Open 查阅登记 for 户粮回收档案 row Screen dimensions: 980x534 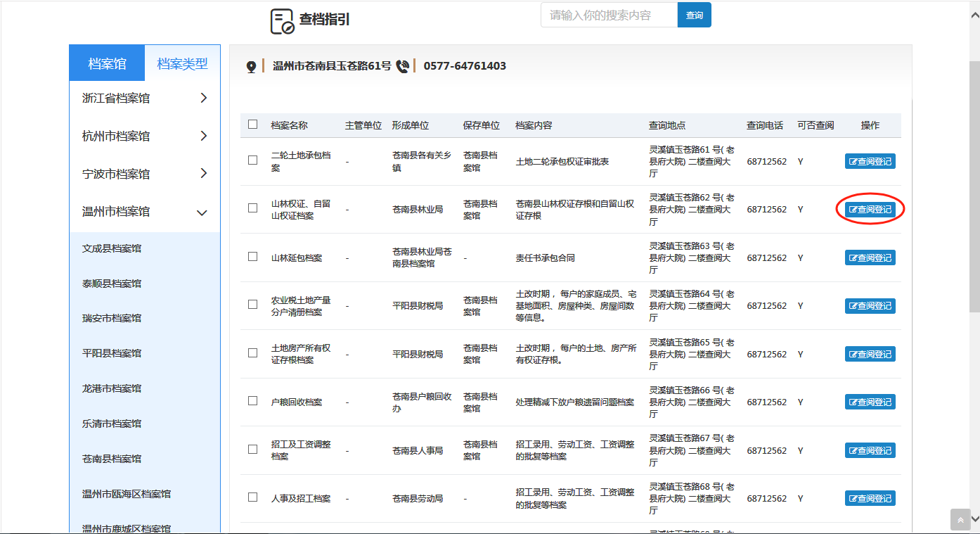point(870,402)
